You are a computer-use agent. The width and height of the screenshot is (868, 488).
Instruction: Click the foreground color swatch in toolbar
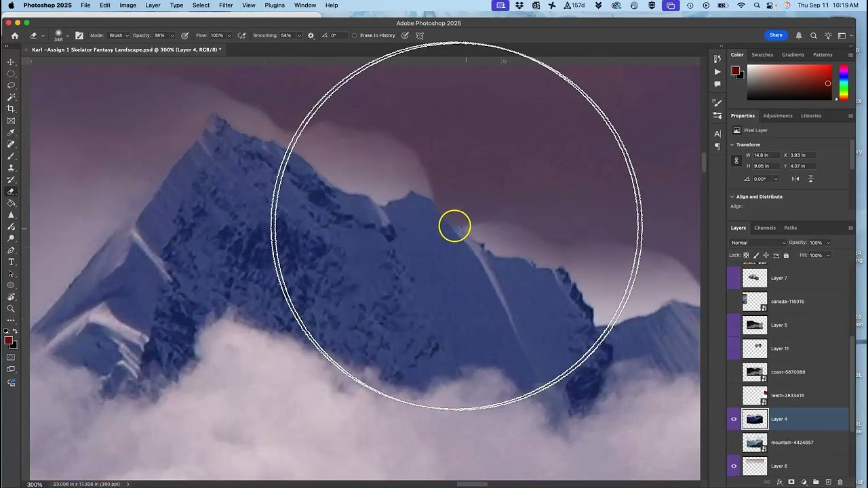pyautogui.click(x=8, y=341)
